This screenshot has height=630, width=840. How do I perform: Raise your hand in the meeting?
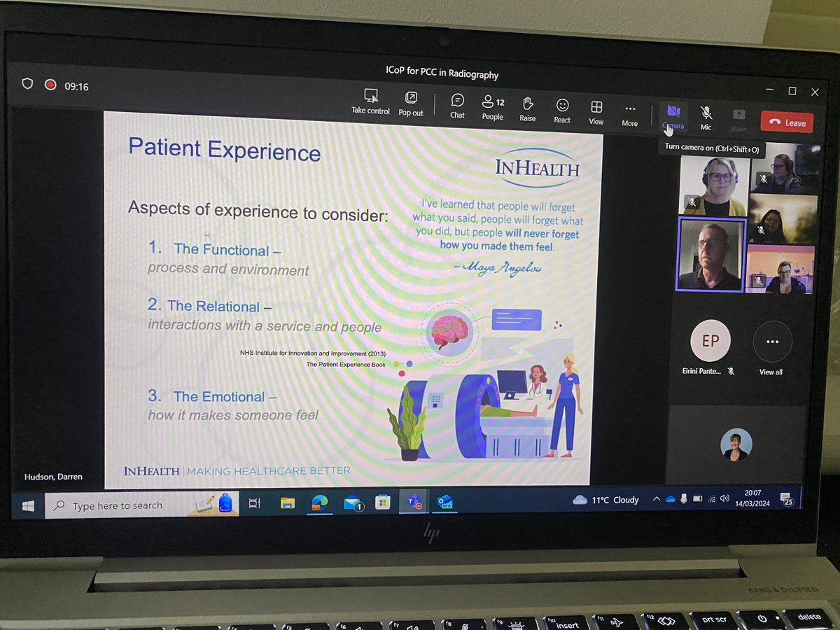(528, 109)
